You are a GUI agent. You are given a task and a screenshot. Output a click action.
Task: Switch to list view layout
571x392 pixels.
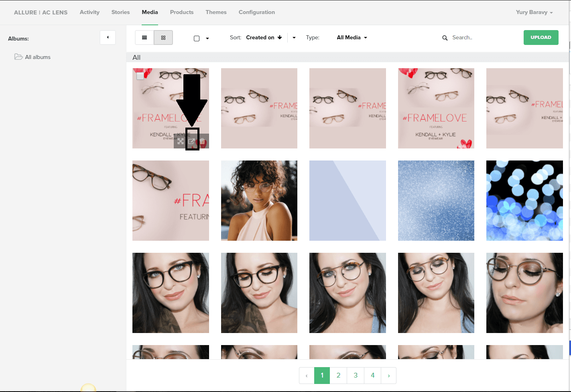tap(144, 38)
